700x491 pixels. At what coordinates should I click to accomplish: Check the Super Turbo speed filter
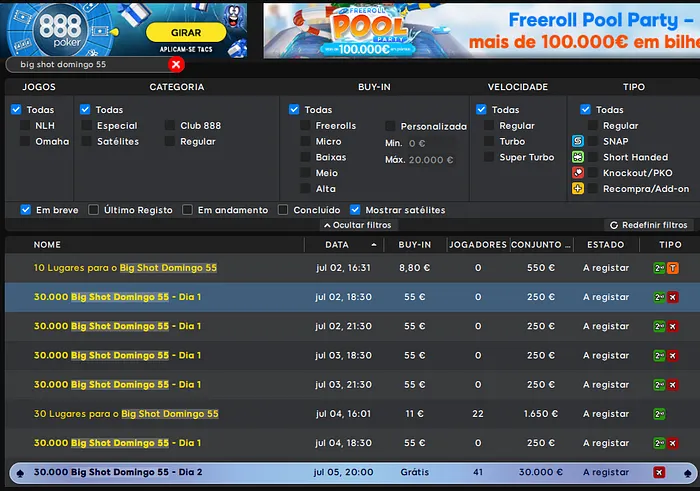pyautogui.click(x=489, y=157)
